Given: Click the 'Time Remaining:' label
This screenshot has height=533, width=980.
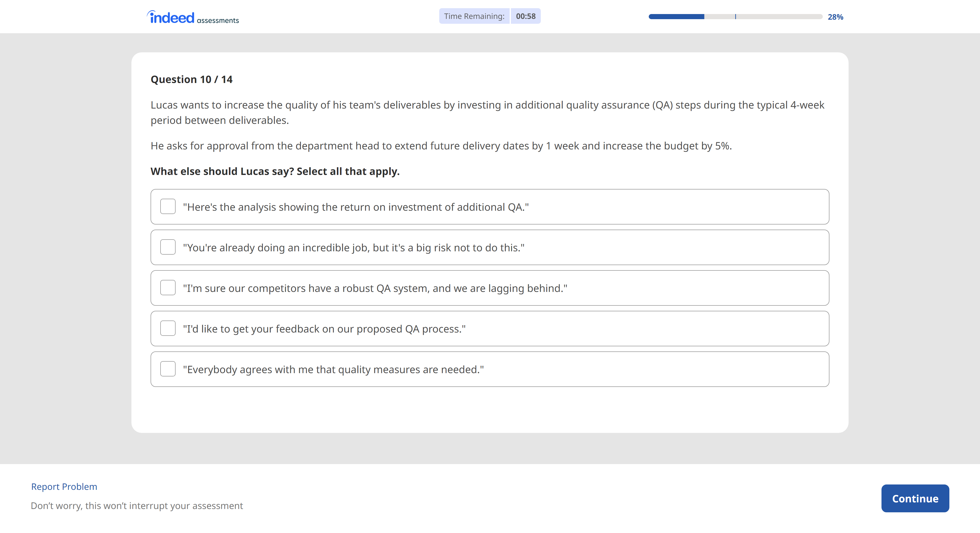Looking at the screenshot, I should tap(474, 16).
